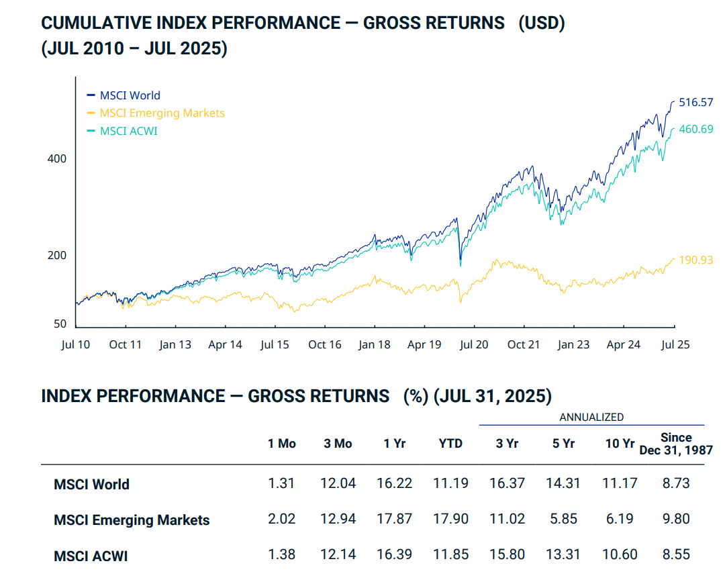
Task: Click the 460.69 end value label
Action: (696, 129)
